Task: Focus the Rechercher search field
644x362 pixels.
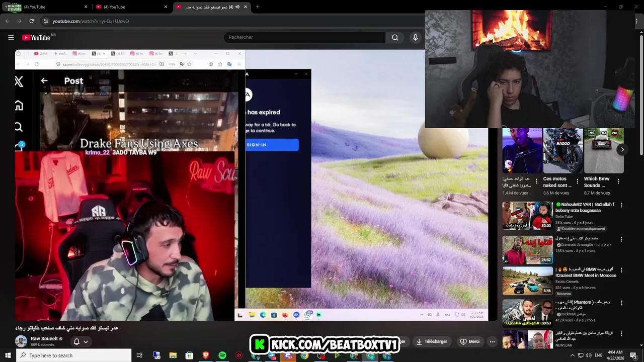Action: (x=304, y=37)
